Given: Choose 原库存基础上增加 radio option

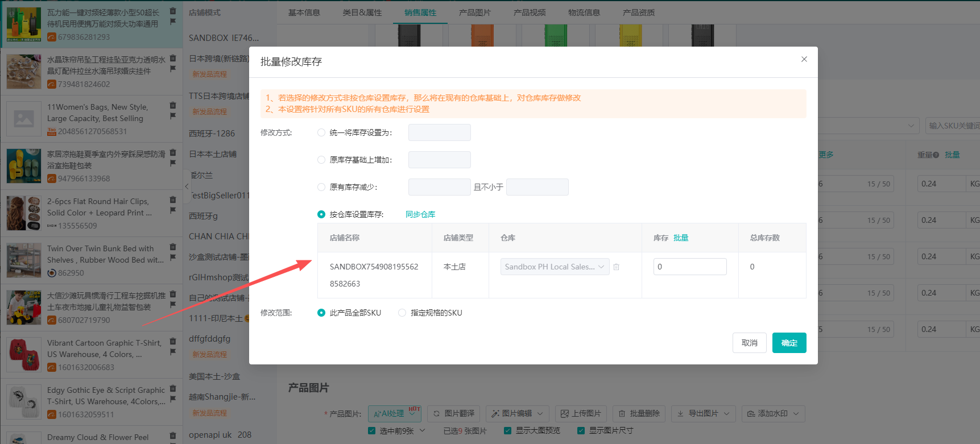Looking at the screenshot, I should pyautogui.click(x=321, y=160).
